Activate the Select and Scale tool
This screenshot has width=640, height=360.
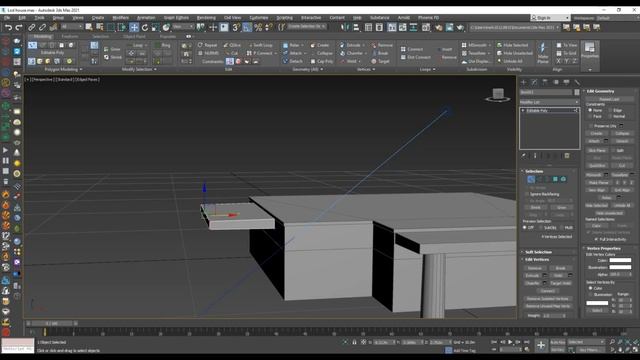pyautogui.click(x=155, y=27)
